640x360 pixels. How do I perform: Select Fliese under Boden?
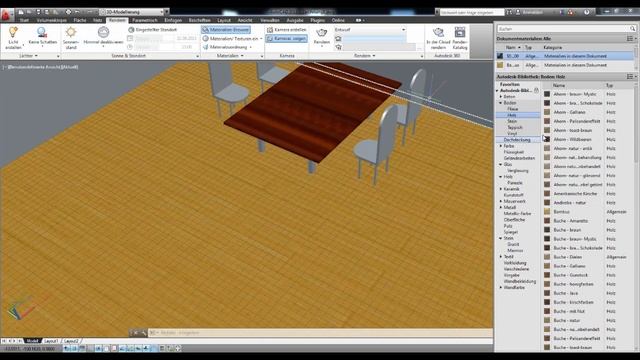click(513, 109)
